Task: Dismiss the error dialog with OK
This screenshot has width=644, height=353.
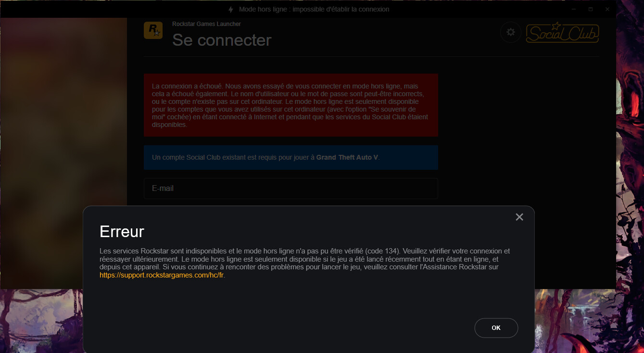Action: coord(496,328)
